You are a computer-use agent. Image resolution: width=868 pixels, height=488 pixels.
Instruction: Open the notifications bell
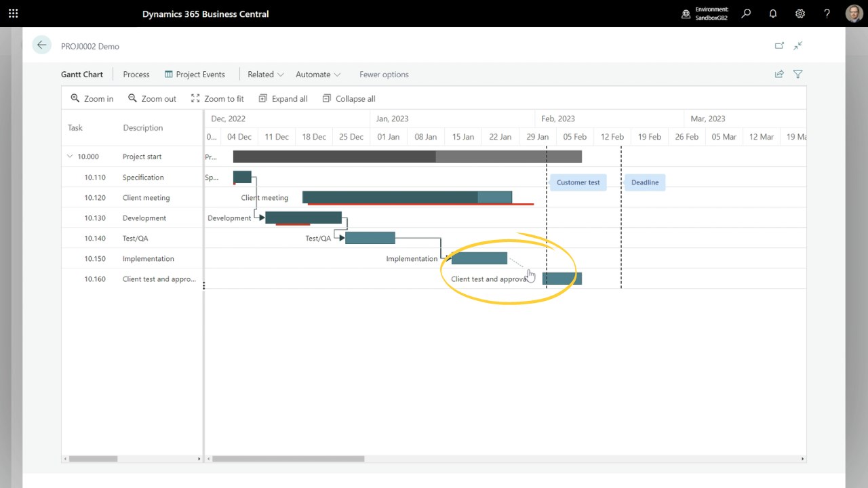tap(773, 14)
